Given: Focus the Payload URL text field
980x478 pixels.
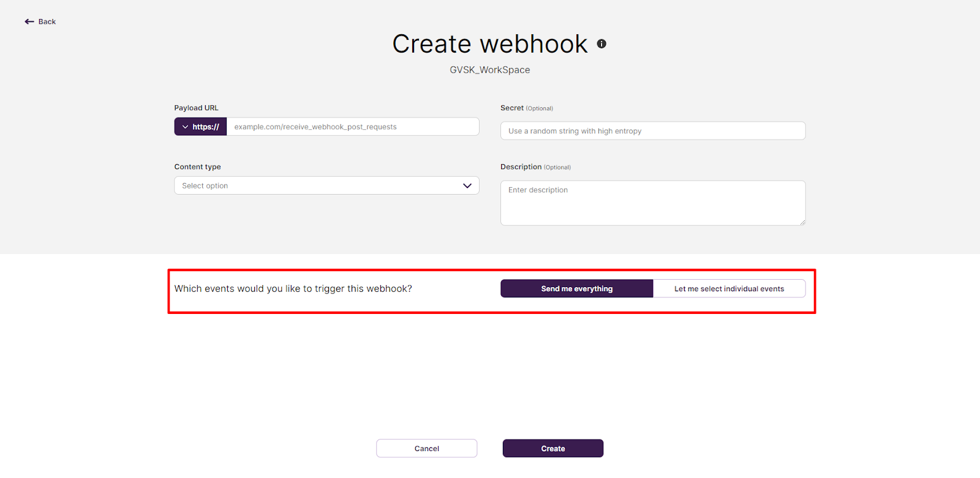Looking at the screenshot, I should coord(353,127).
